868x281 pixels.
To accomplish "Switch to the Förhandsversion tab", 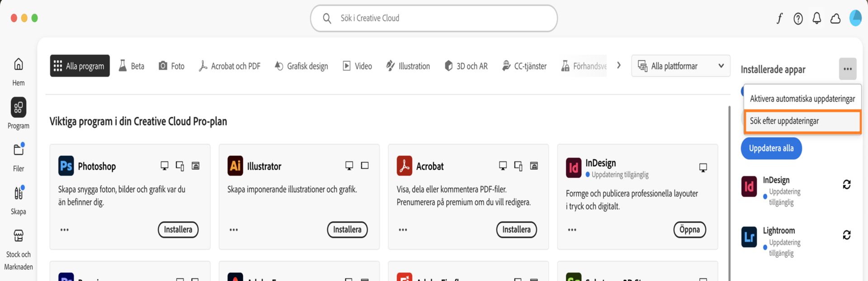I will [x=584, y=66].
